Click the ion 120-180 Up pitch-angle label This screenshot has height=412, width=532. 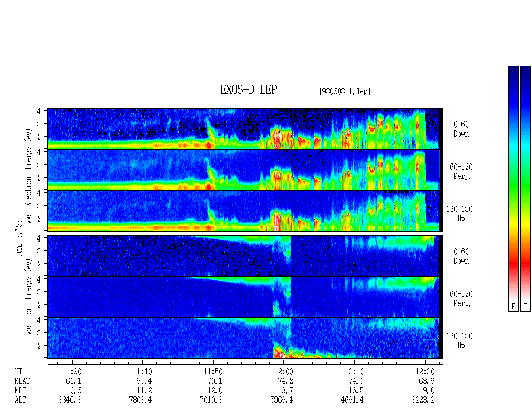(459, 341)
